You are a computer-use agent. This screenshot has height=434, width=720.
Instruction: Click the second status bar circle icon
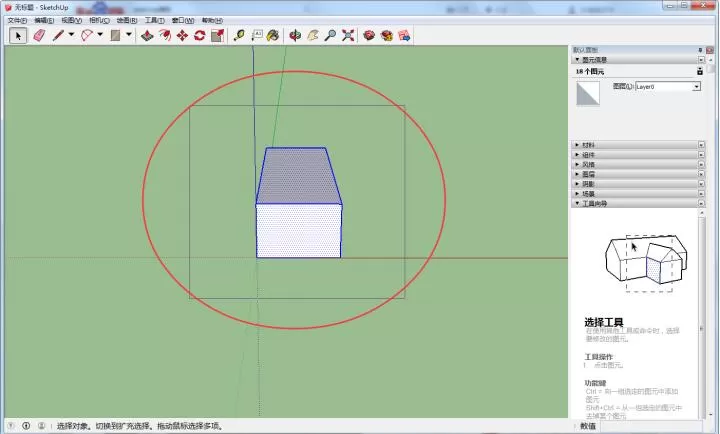click(26, 426)
